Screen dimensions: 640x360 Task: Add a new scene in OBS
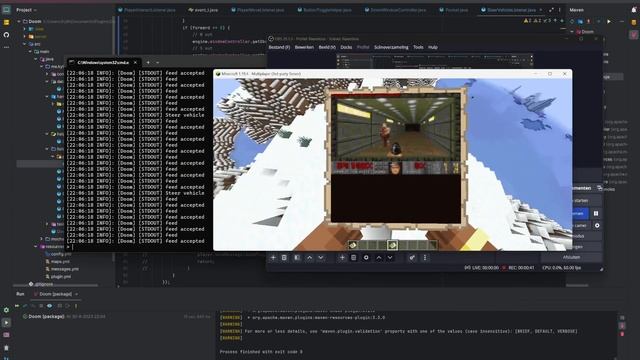point(273,258)
